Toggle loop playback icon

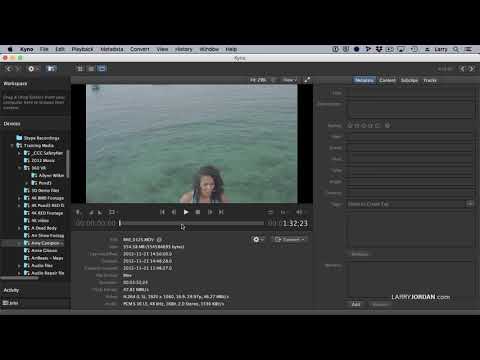270,212
